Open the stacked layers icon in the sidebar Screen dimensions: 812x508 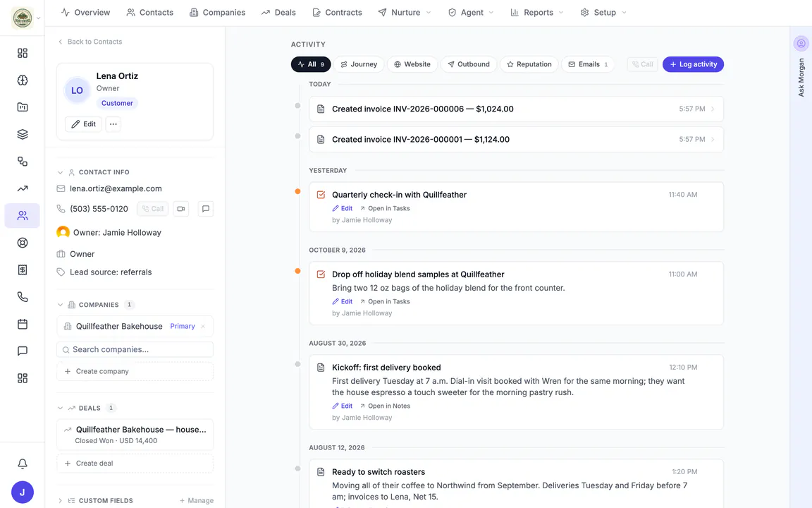coord(23,134)
